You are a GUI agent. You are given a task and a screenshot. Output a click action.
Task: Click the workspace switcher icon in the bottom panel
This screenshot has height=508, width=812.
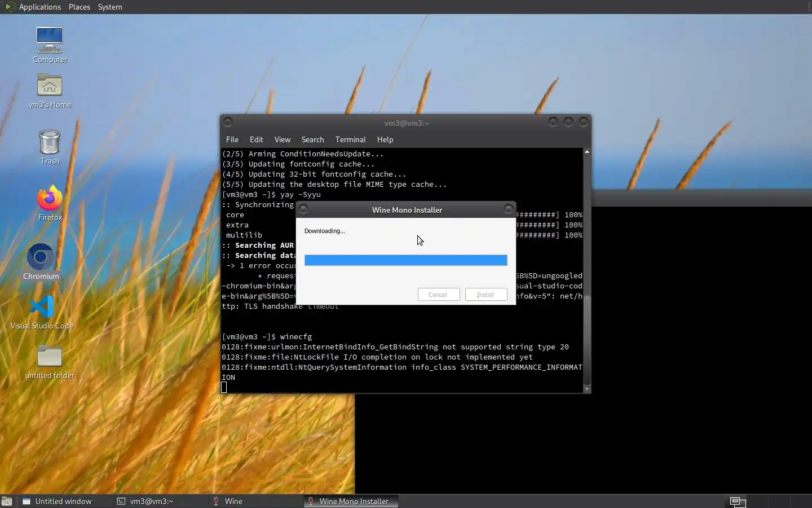tap(738, 501)
